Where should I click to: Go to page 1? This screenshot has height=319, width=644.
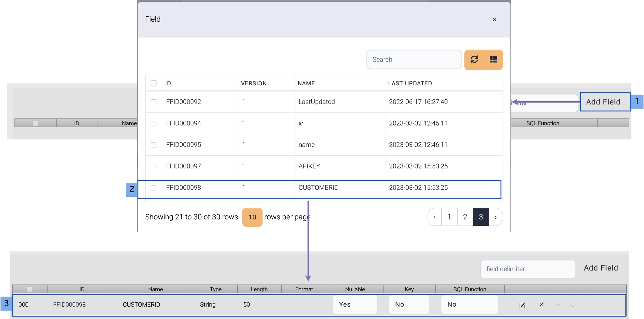coord(449,217)
